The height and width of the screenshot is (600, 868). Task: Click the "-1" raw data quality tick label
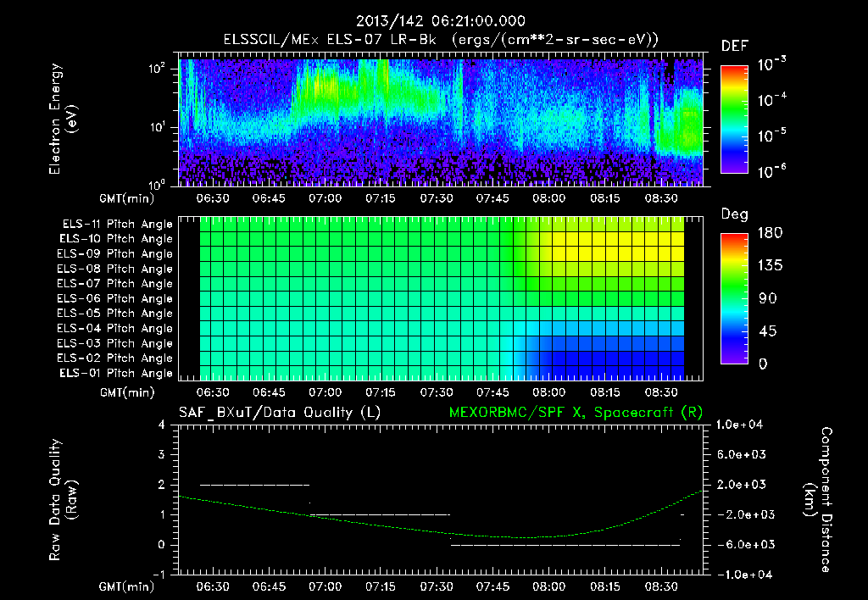click(x=159, y=575)
